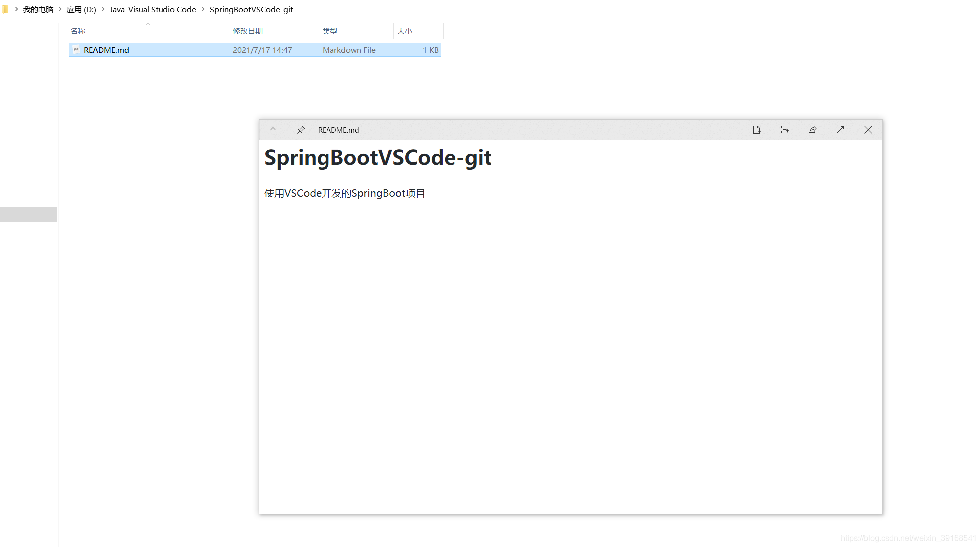Click the Markdown File type cell

pyautogui.click(x=349, y=50)
